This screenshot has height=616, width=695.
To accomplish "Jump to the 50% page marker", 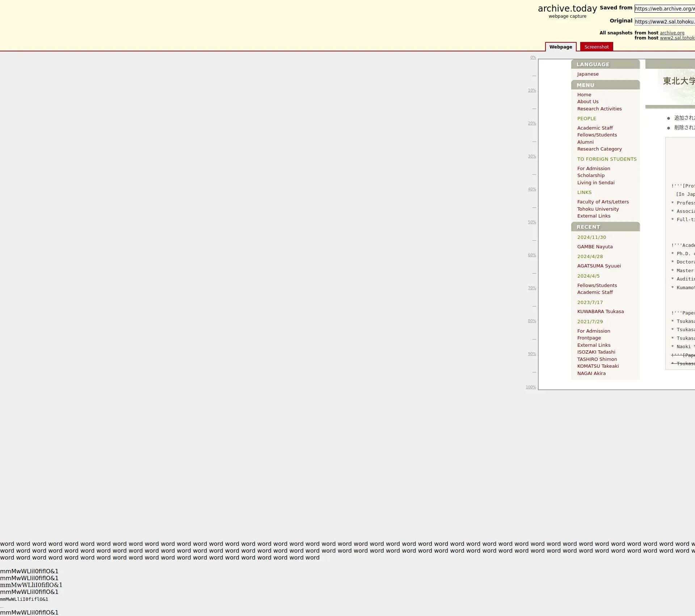I will pos(531,222).
